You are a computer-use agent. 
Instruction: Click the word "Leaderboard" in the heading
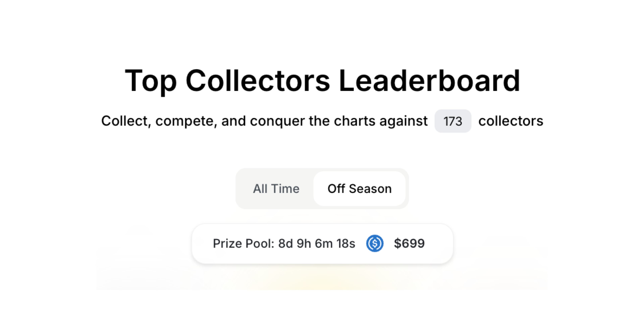click(429, 80)
